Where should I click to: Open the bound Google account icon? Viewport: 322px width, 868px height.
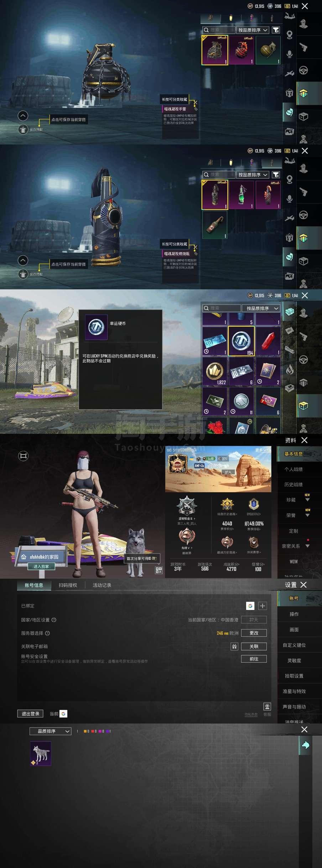pos(250,606)
